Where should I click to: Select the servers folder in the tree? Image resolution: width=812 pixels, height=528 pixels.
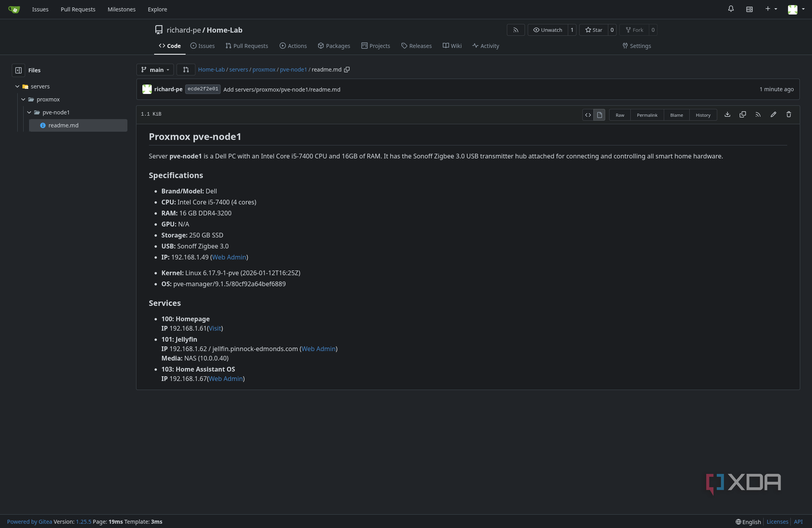click(x=40, y=87)
